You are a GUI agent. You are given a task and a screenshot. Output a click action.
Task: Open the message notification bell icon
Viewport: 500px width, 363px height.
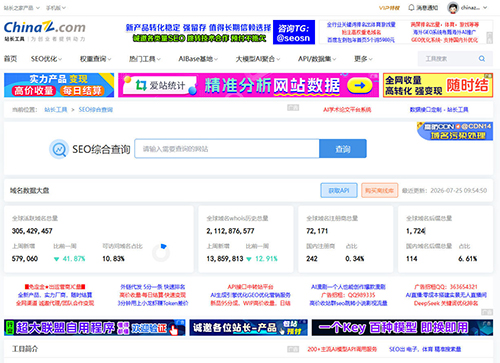[411, 8]
